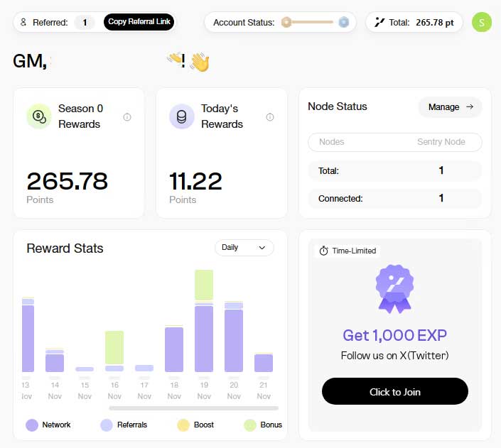Click the Click to Join button
This screenshot has height=448, width=501.
point(395,391)
